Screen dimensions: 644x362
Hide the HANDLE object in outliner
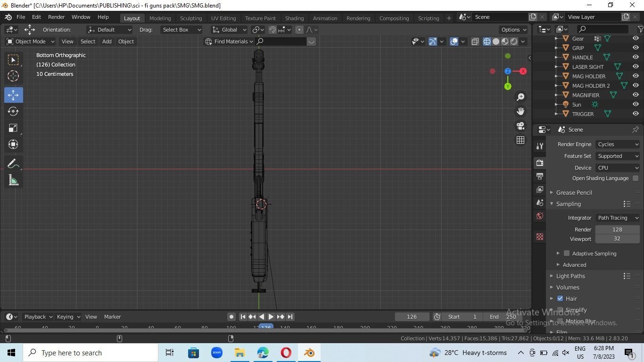636,57
